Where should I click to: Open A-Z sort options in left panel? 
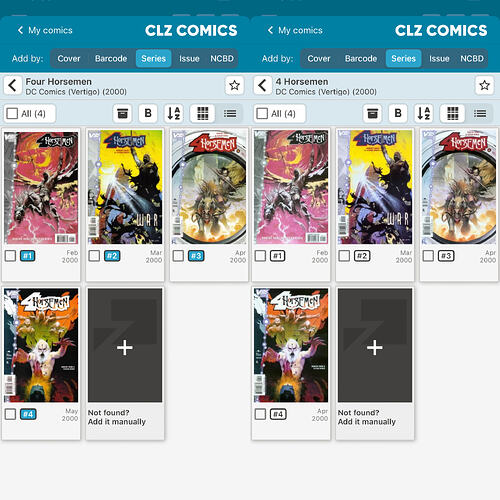coord(174,114)
